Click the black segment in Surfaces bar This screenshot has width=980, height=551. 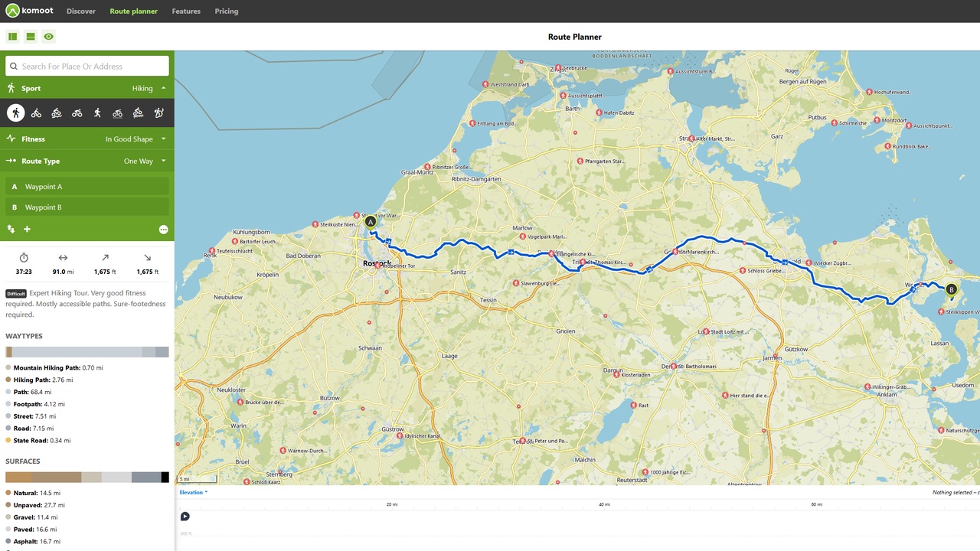pyautogui.click(x=165, y=478)
